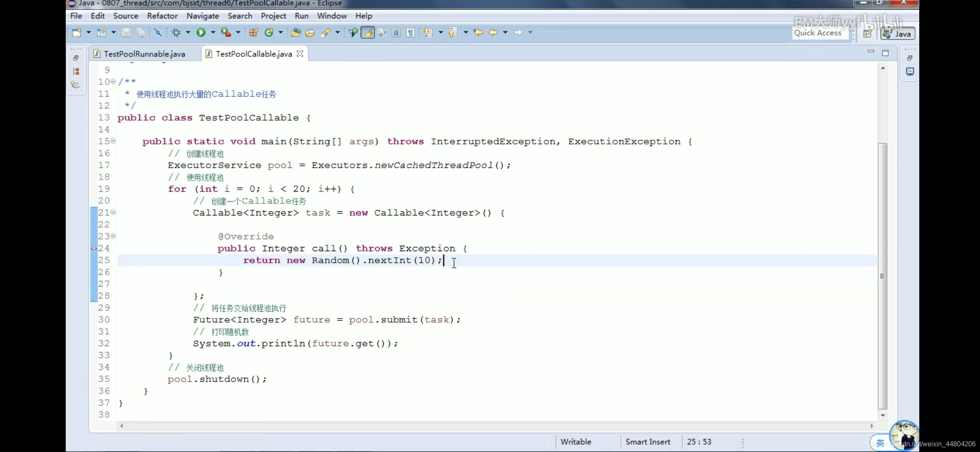Select the Java perspective button
980x452 pixels.
coord(898,33)
